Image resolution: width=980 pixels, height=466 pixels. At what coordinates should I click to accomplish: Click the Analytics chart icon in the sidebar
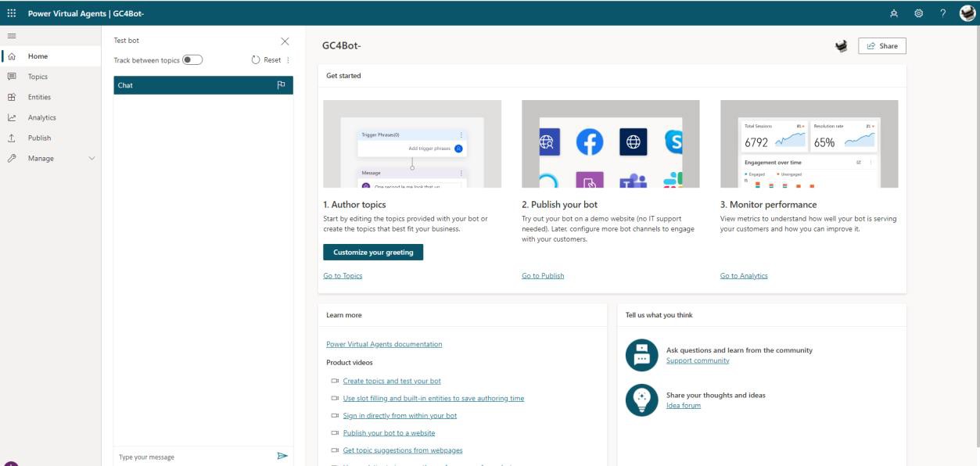[11, 117]
